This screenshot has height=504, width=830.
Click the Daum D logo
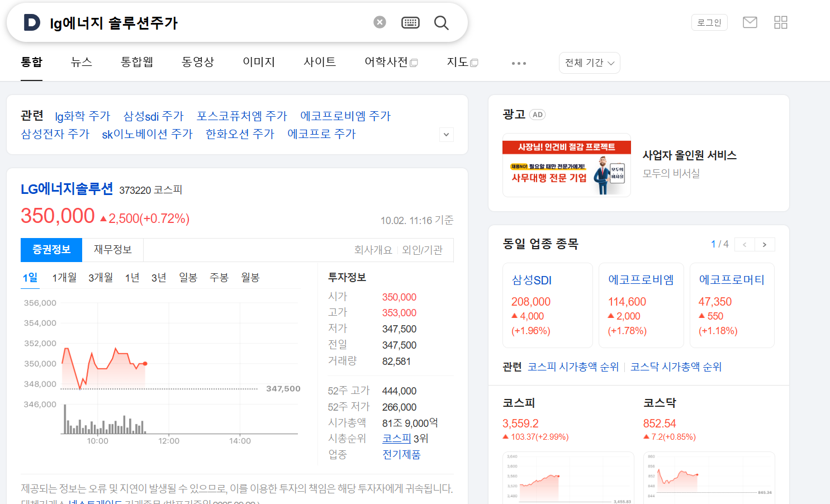click(32, 23)
